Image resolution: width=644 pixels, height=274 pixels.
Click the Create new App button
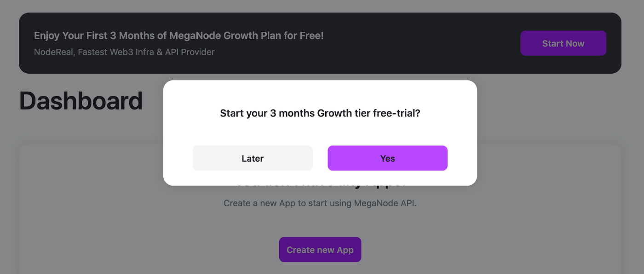[320, 250]
